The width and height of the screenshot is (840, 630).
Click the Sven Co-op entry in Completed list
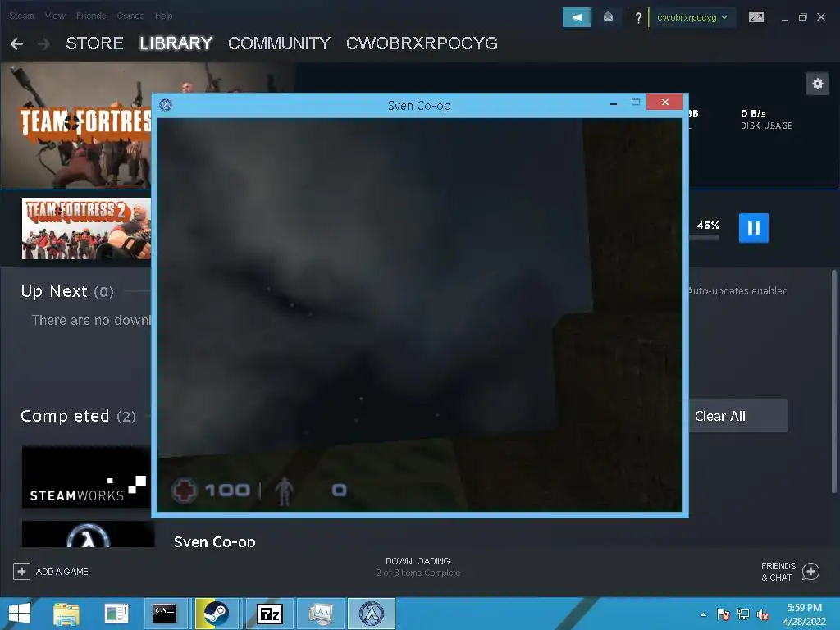point(214,541)
